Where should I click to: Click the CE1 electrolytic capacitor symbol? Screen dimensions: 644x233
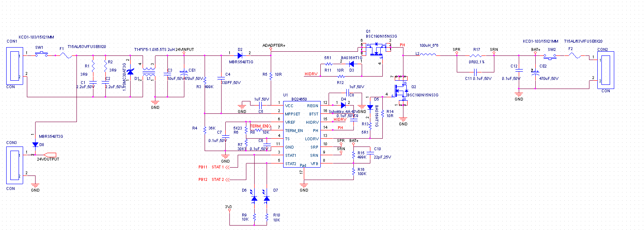point(184,73)
